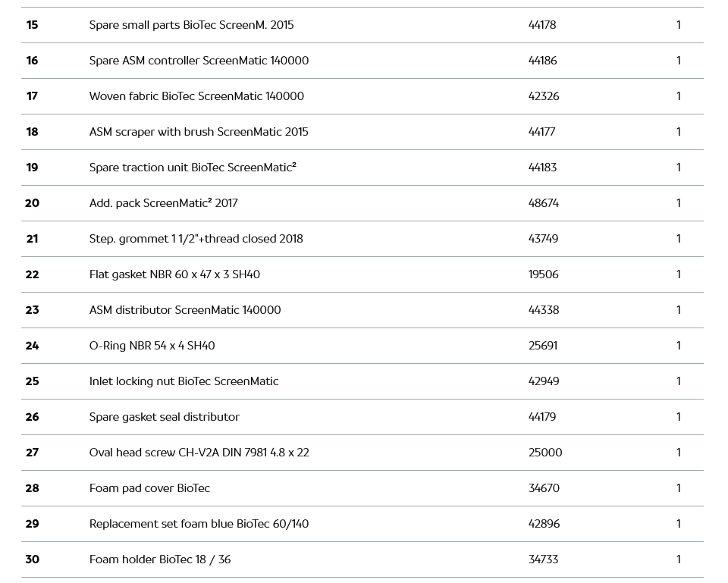Click quantity value in row 30
728x583 pixels.
click(x=678, y=559)
